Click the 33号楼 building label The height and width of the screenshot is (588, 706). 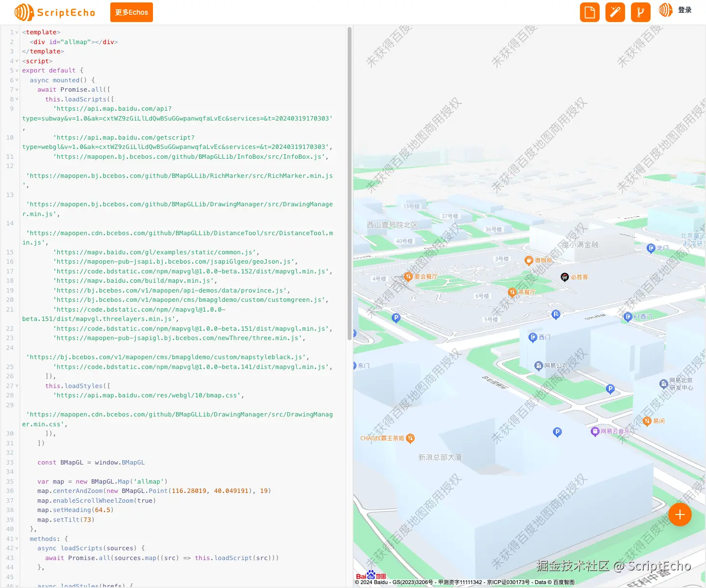coord(411,207)
